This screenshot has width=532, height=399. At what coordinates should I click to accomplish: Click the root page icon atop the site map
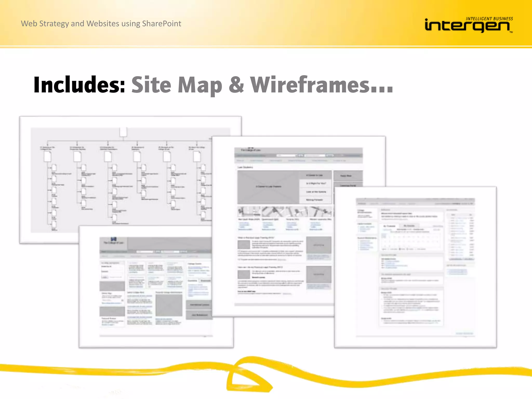[x=123, y=132]
